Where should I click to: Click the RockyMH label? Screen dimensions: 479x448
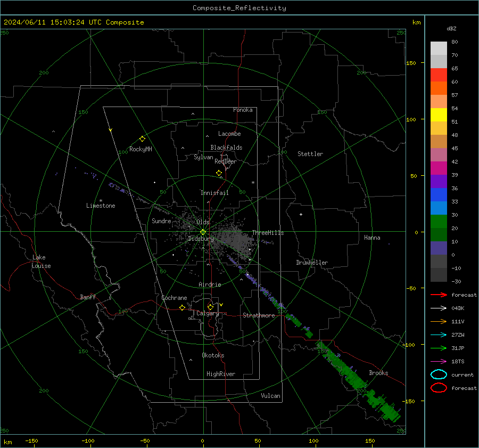point(141,149)
